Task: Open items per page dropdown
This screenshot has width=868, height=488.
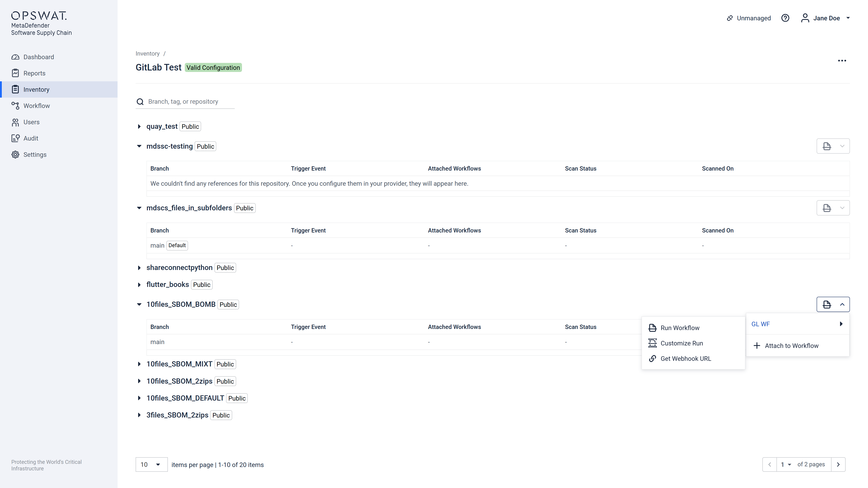Action: click(151, 465)
